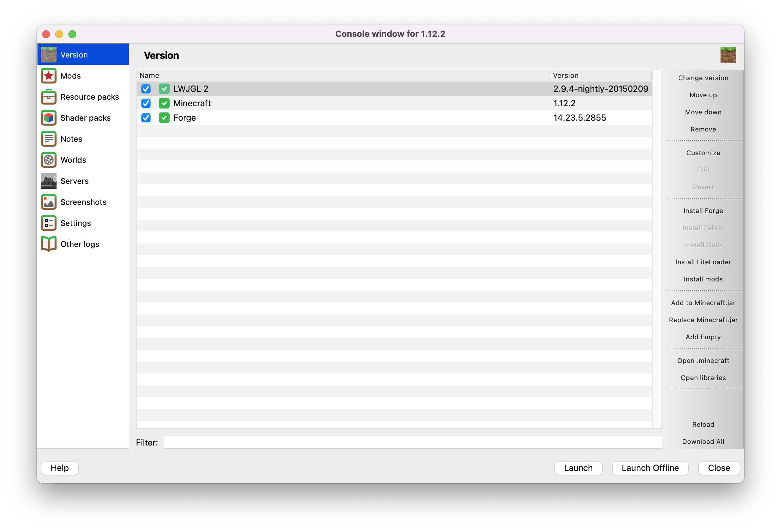Open the Shader packs section

pyautogui.click(x=85, y=118)
